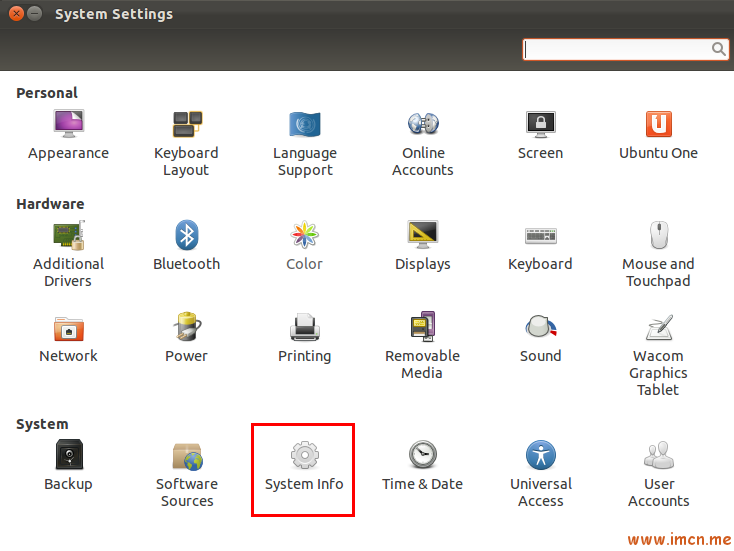The image size is (734, 551).
Task: Click the "Time & Date" label text
Action: click(422, 484)
